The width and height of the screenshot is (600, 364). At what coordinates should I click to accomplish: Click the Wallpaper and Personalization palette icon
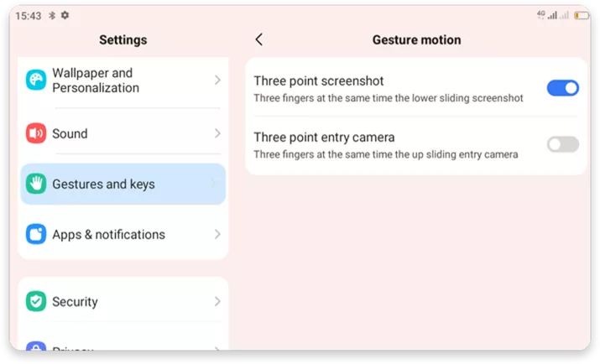coord(36,81)
